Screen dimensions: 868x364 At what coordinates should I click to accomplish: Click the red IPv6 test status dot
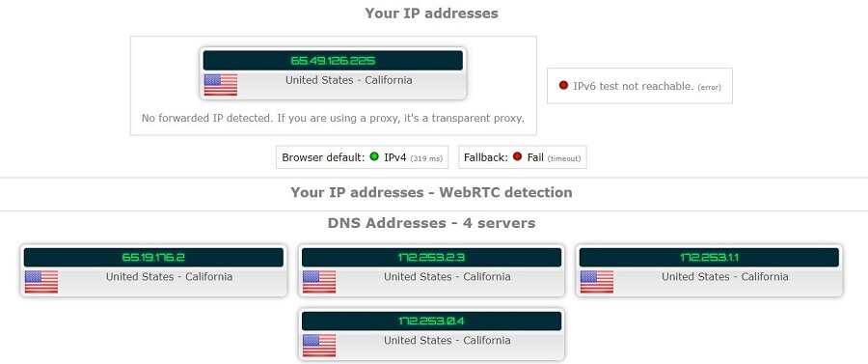[563, 85]
